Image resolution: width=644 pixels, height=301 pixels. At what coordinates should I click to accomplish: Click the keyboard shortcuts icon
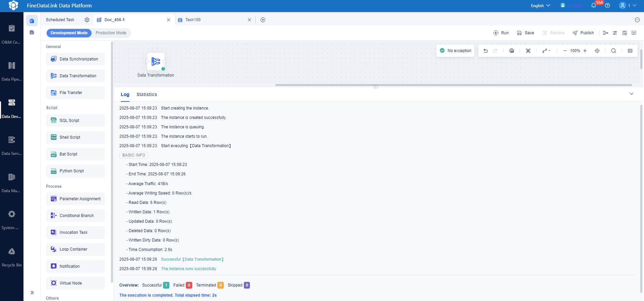tap(630, 51)
